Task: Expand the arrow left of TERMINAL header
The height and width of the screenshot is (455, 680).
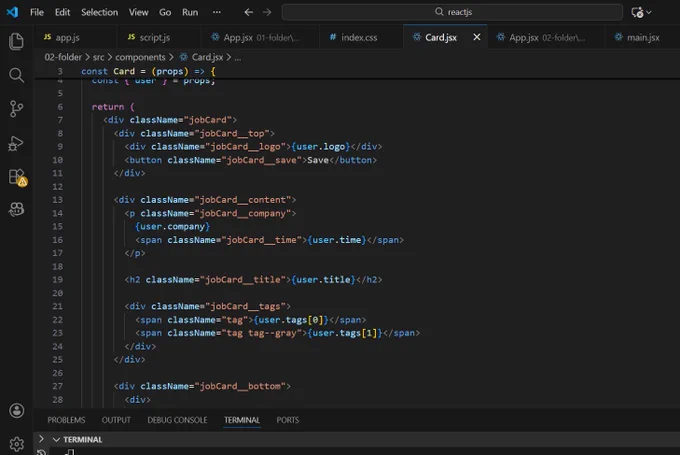Action: pos(41,439)
